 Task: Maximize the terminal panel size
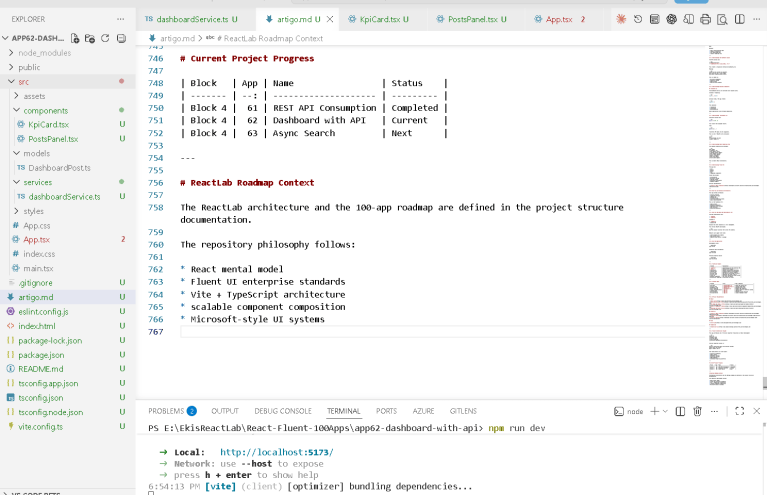point(740,411)
